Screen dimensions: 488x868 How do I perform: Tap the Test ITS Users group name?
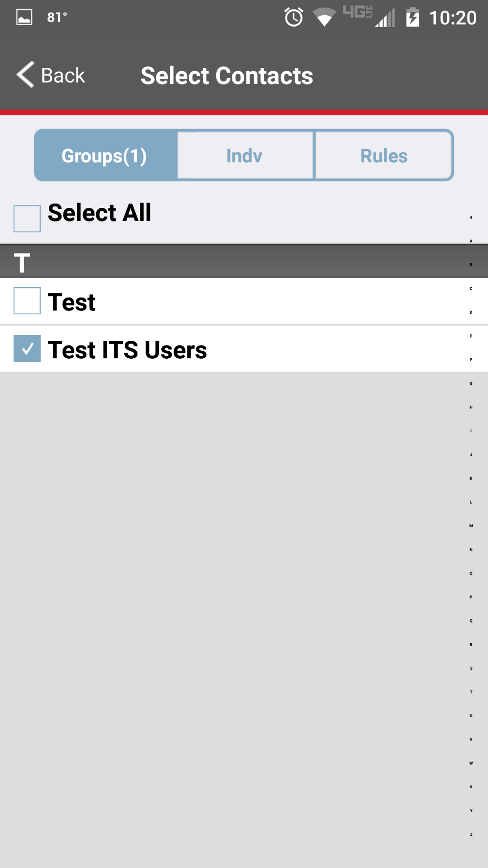click(127, 350)
